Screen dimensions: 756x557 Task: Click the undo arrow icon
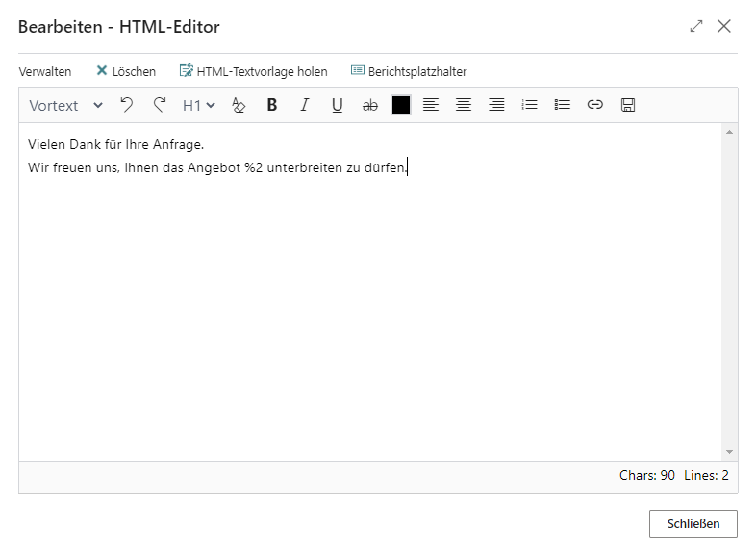126,105
